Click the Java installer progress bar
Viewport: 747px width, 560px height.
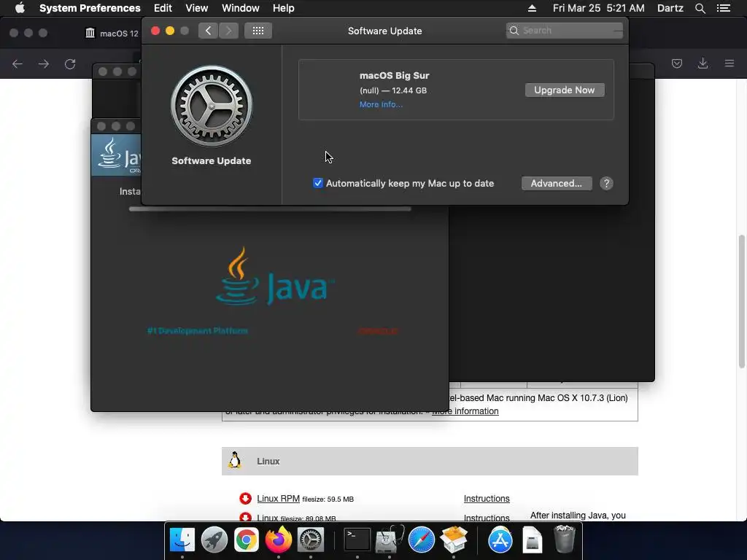[270, 209]
